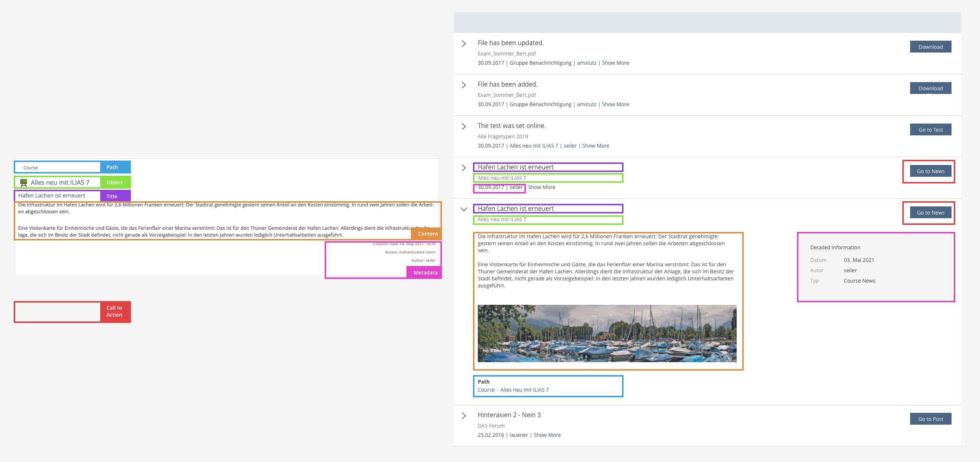
Task: Open the seiler author link in test entry
Action: (570, 146)
